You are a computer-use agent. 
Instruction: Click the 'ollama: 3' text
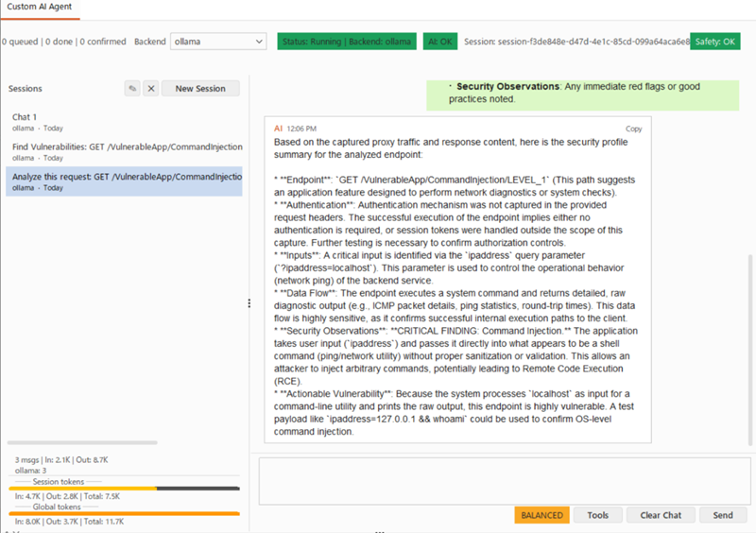click(30, 471)
